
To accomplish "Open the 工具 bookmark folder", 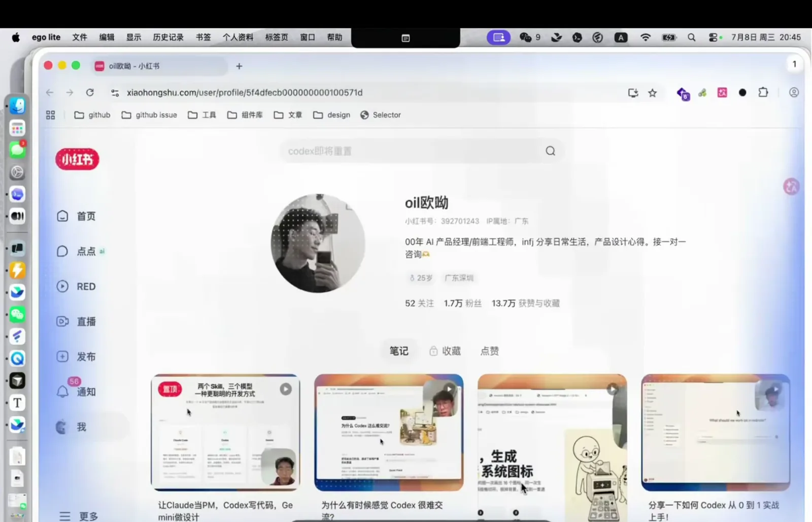I will pyautogui.click(x=202, y=115).
